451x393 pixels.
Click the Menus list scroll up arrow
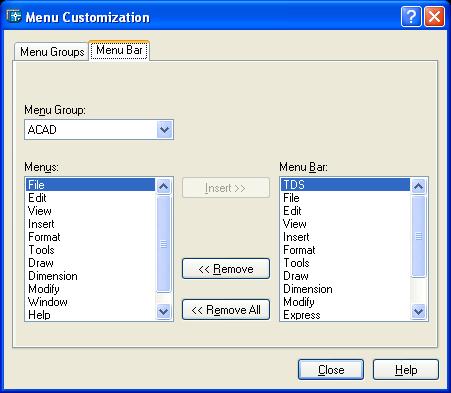tap(163, 186)
